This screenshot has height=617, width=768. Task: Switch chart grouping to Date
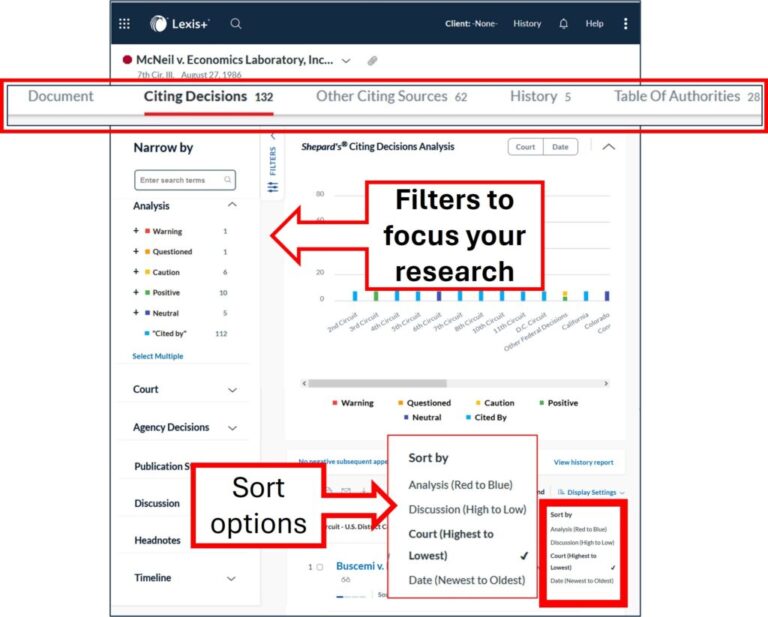pyautogui.click(x=560, y=147)
